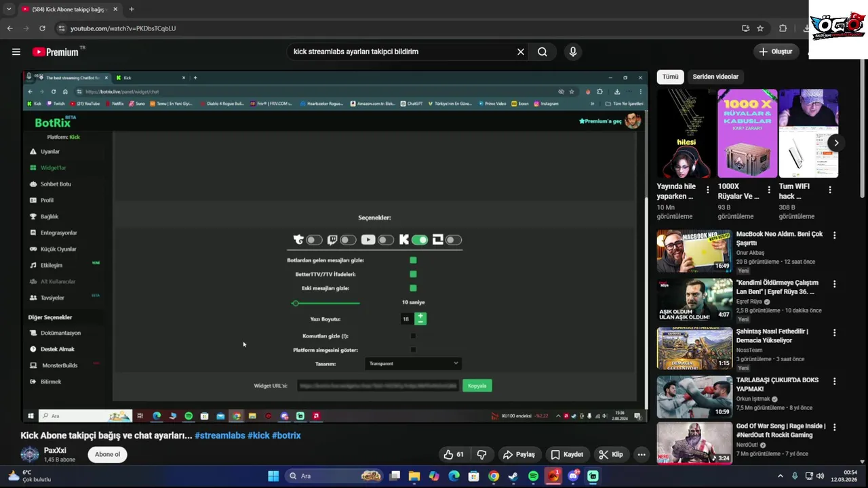Open the God Of War Song video thumbnail
Viewport: 868px width, 488px height.
tap(694, 444)
